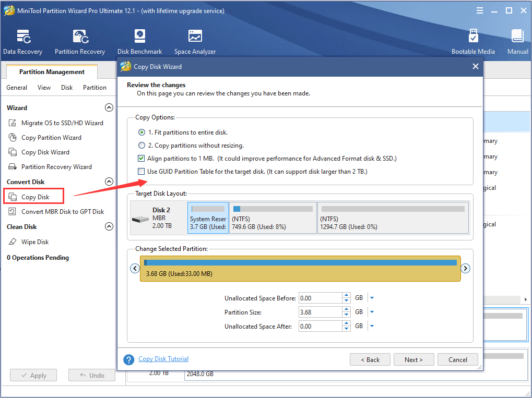
Task: Click Convert MBR Disk to GPT Disk label
Action: click(x=63, y=212)
